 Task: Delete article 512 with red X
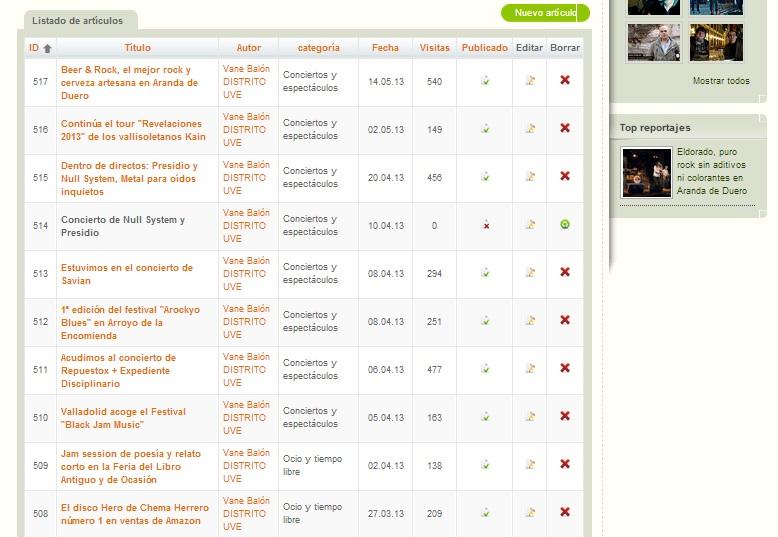point(565,320)
